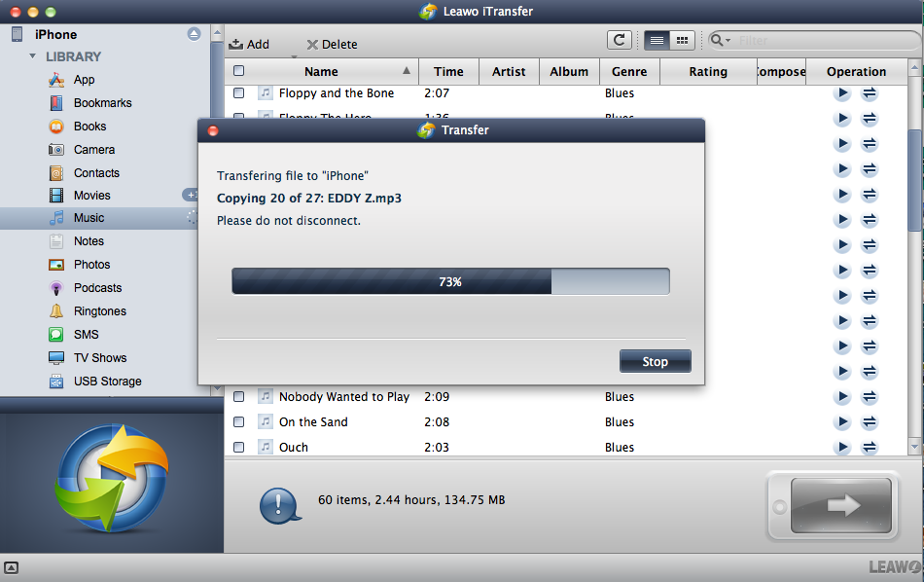Click the 73% transfer progress bar

coord(450,281)
